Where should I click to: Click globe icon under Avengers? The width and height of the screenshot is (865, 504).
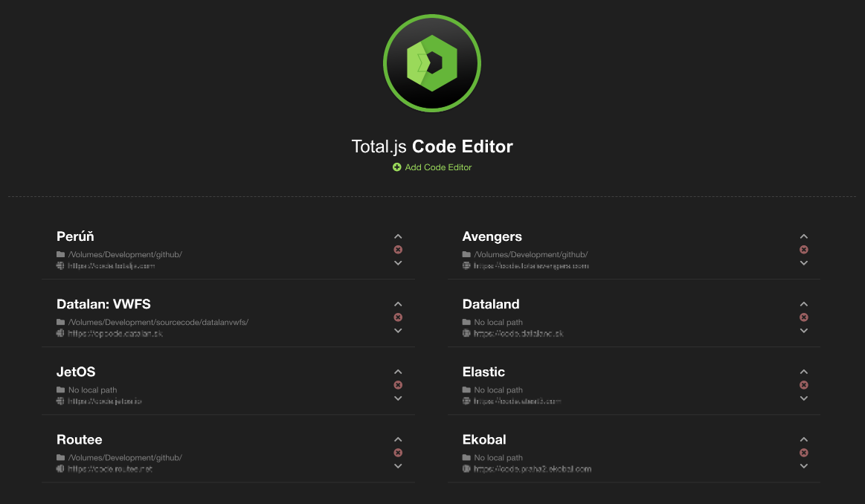click(466, 266)
